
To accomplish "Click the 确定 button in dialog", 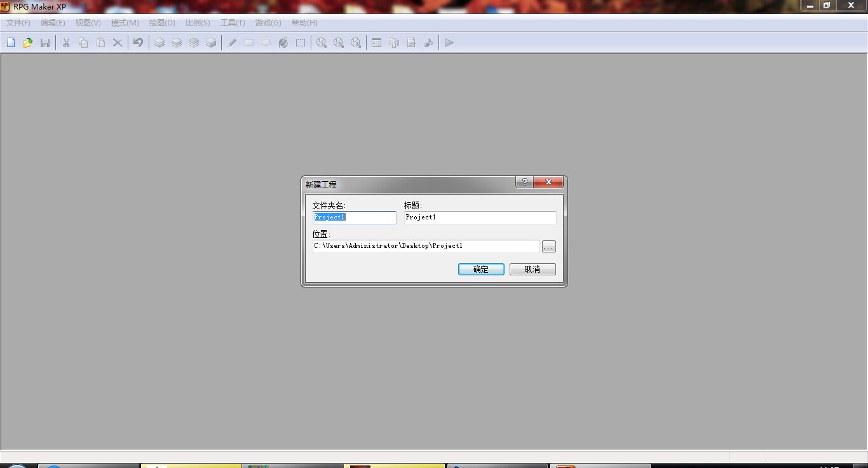I will (x=481, y=270).
